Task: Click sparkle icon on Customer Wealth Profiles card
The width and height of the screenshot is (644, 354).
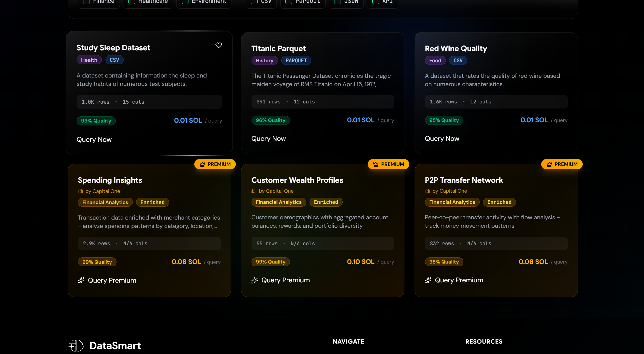Action: click(255, 280)
